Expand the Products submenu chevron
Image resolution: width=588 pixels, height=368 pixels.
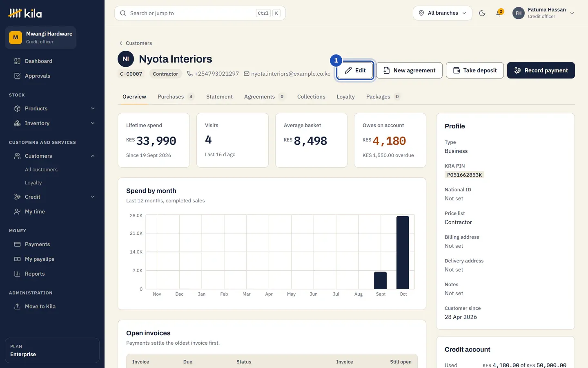(x=93, y=108)
